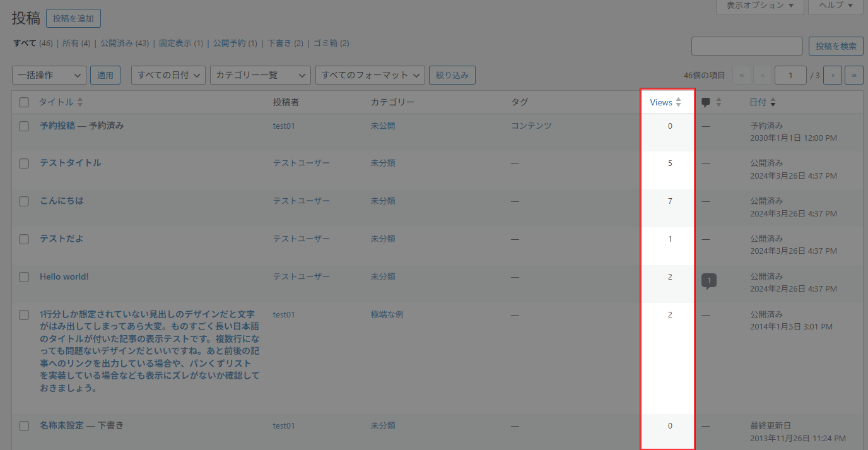Image resolution: width=868 pixels, height=450 pixels.
Task: Switch to the 公開済み posts filter
Action: [x=117, y=44]
